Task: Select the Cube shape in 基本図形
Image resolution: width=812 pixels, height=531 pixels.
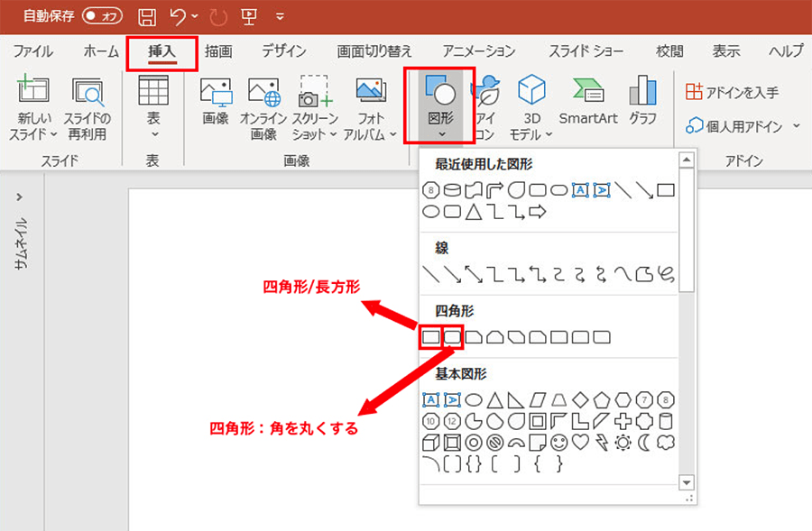Action: coord(431,443)
